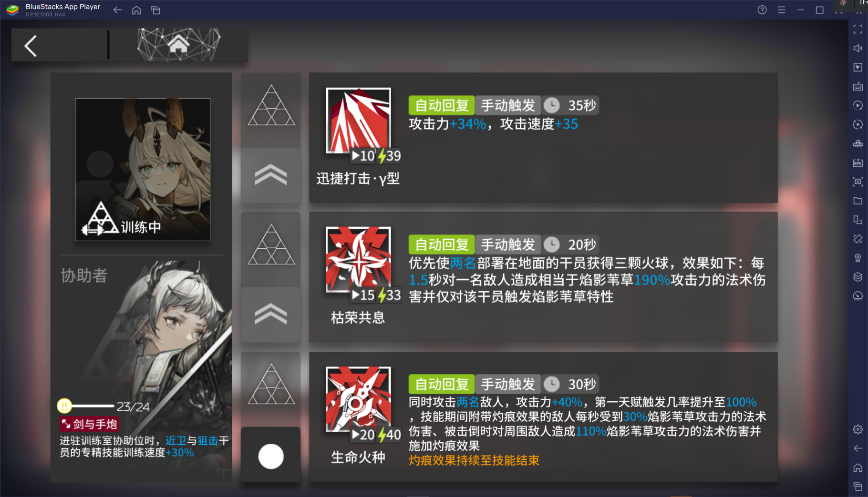Click the 剑与手炮 assistant skill tag
Screen dimensions: 868x497
pos(89,424)
